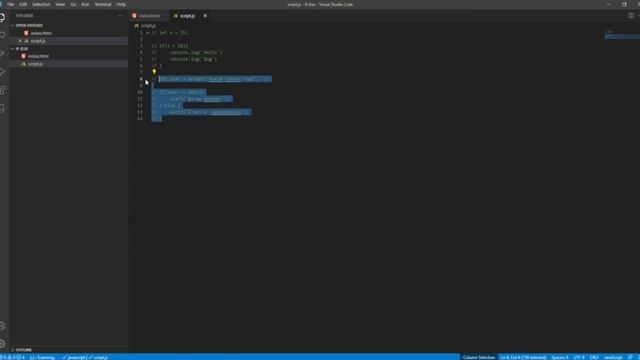The width and height of the screenshot is (640, 360).
Task: Click UTF-8 encoding in status bar
Action: click(579, 357)
